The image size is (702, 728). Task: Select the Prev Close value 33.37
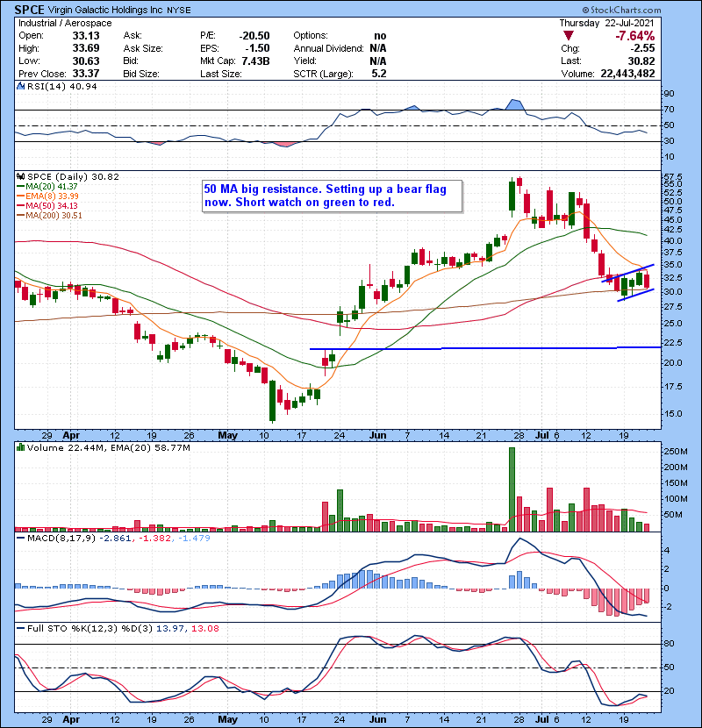tap(86, 74)
